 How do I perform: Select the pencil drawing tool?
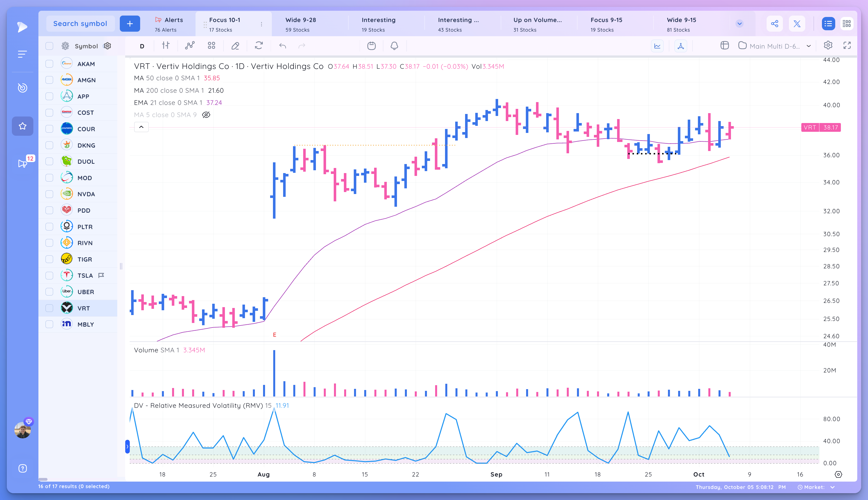click(x=235, y=46)
